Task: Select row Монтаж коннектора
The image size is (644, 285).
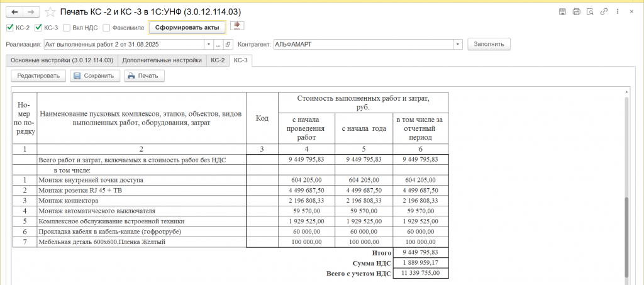Action: click(x=230, y=201)
